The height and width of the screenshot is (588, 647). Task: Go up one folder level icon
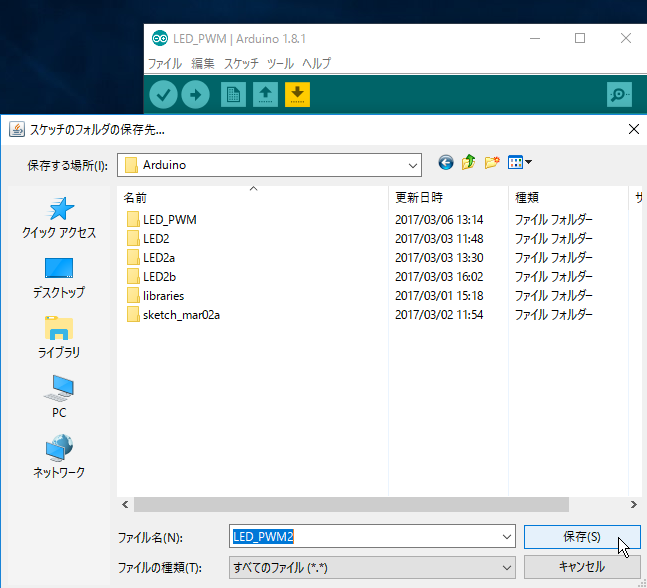[468, 163]
